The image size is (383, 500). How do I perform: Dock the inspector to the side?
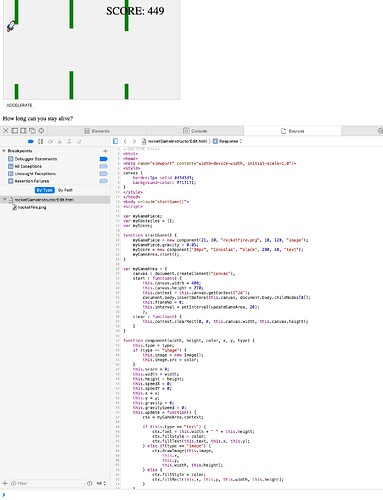point(23,131)
